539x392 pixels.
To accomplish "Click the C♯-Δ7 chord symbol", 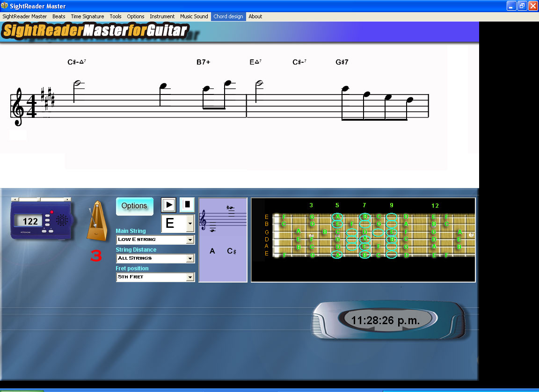I will coord(77,62).
